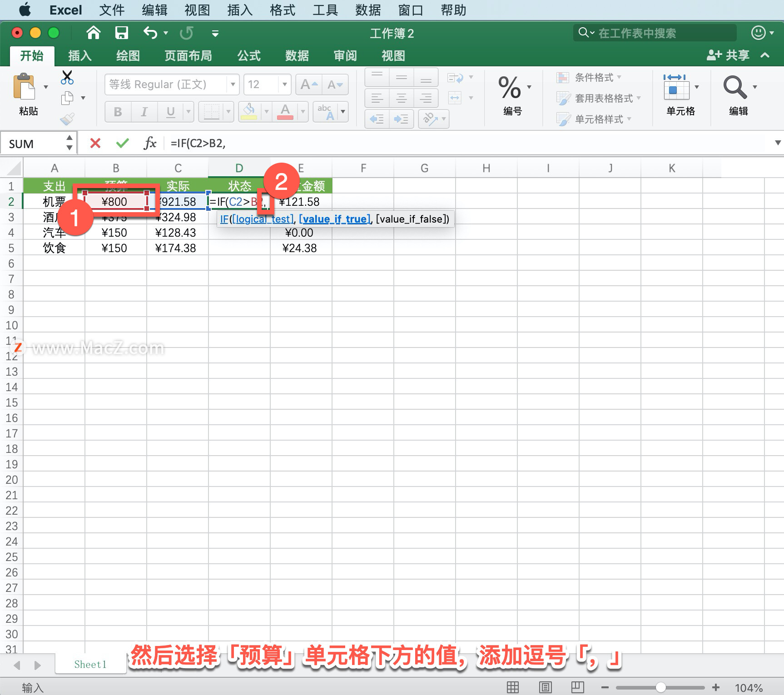Toggle center horizontal alignment
Viewport: 784px width, 695px height.
click(x=402, y=98)
